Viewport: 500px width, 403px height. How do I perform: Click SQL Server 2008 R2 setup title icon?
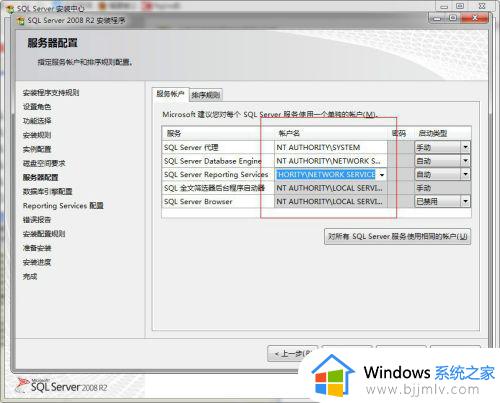(21, 21)
